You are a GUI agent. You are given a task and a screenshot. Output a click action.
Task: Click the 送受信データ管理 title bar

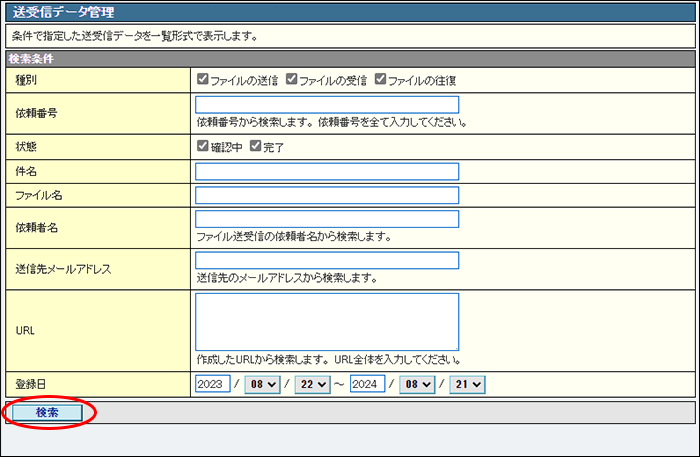349,13
